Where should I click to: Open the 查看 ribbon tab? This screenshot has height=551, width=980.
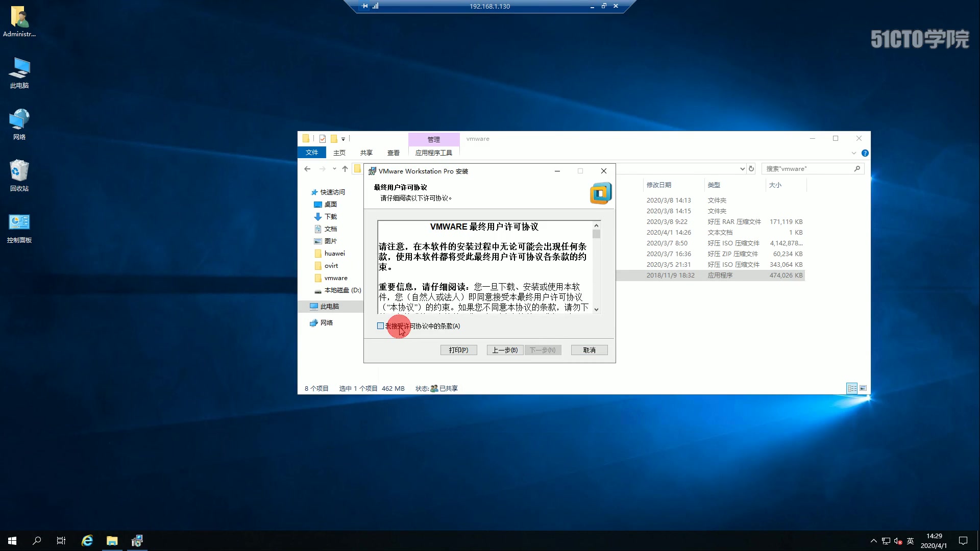[394, 153]
